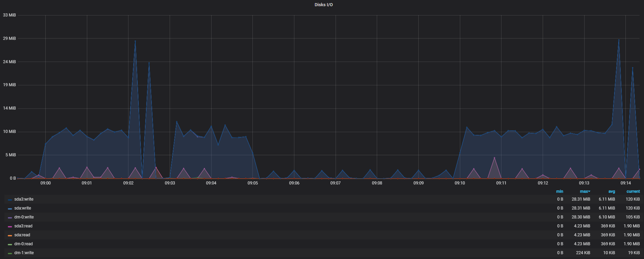644x259 pixels.
Task: Open color picker for dm-0:read series swatch
Action: point(10,244)
